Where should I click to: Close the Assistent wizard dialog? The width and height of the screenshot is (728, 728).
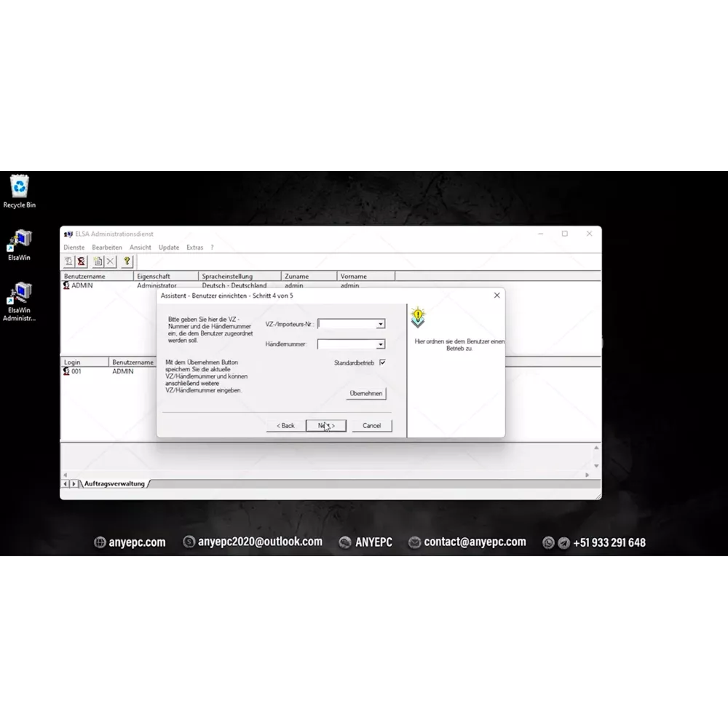[496, 296]
